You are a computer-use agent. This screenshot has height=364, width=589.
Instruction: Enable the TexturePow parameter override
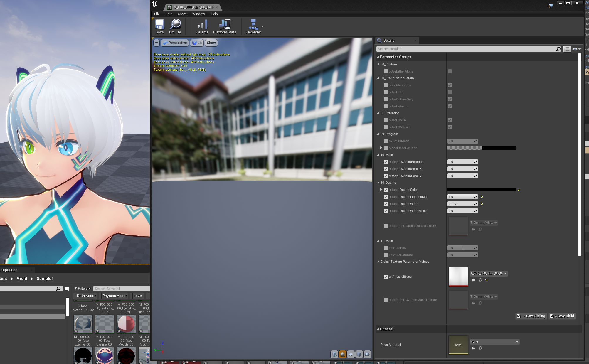(386, 248)
